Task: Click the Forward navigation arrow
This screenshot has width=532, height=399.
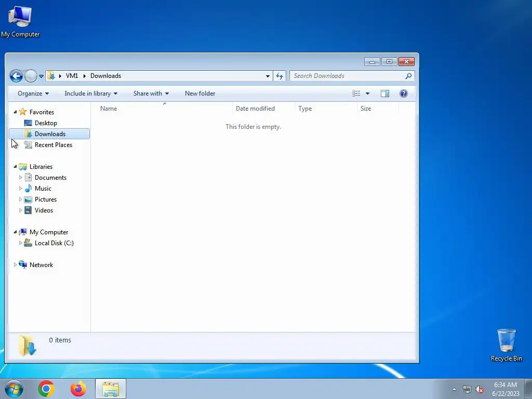Action: [31, 76]
